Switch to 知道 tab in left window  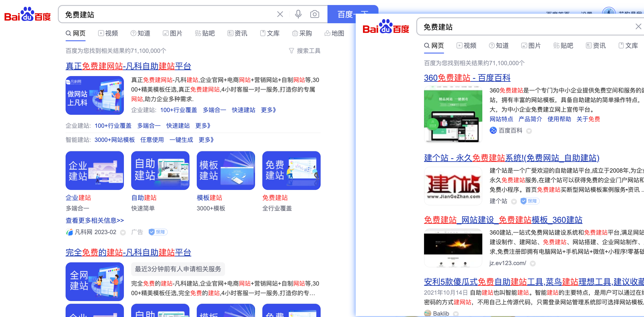pos(140,33)
